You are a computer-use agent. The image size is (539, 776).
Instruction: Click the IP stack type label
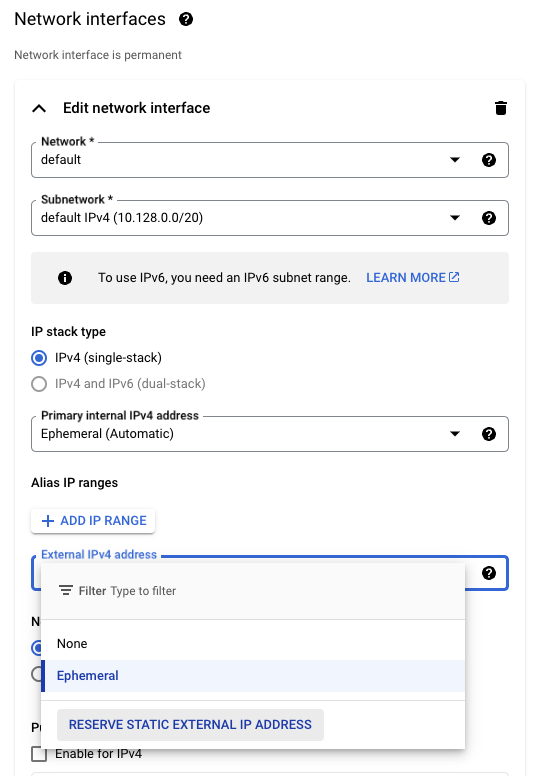click(x=68, y=332)
